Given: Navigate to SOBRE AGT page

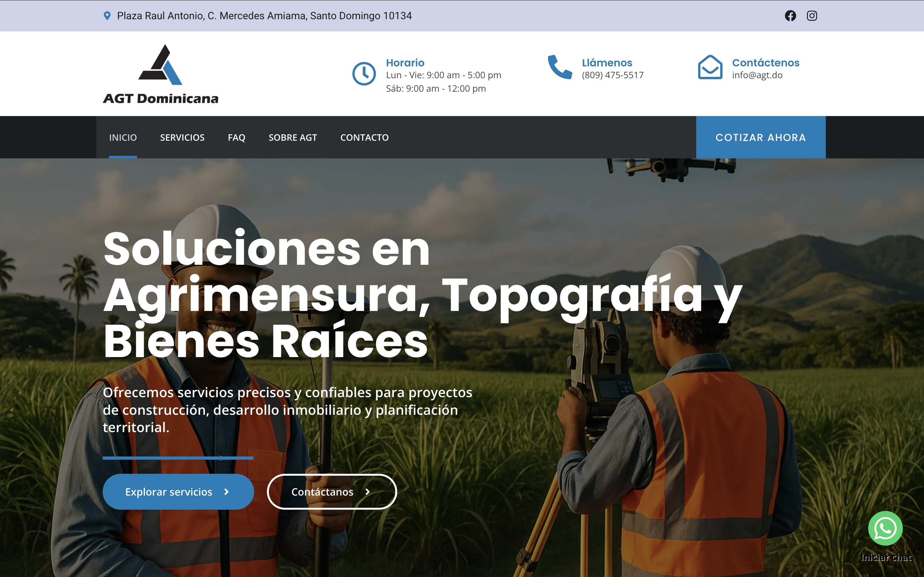Looking at the screenshot, I should point(293,138).
